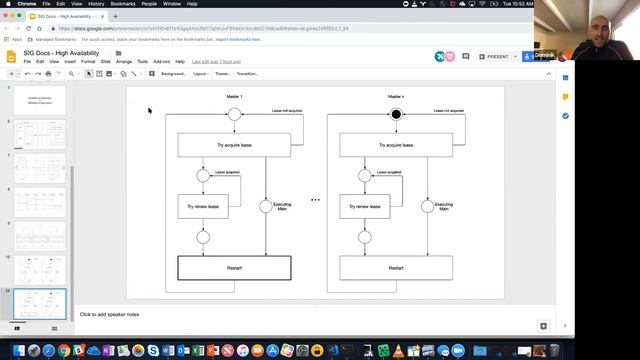Click the redo toolbar icon
The image size is (640, 360).
38,74
